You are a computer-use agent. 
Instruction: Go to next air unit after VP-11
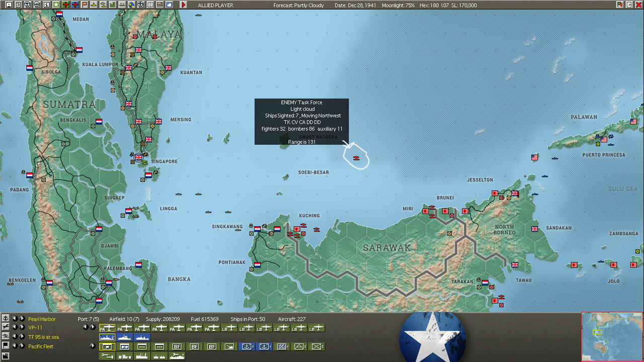tap(22, 327)
